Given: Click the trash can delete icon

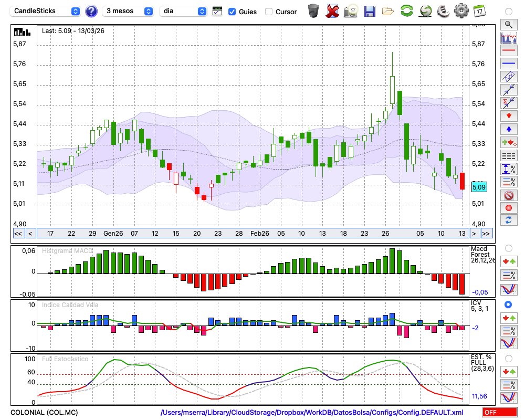Looking at the screenshot, I should (x=313, y=10).
